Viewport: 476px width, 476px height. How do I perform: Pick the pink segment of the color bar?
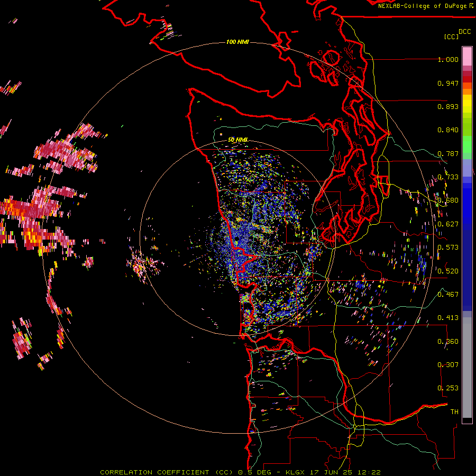click(x=467, y=56)
